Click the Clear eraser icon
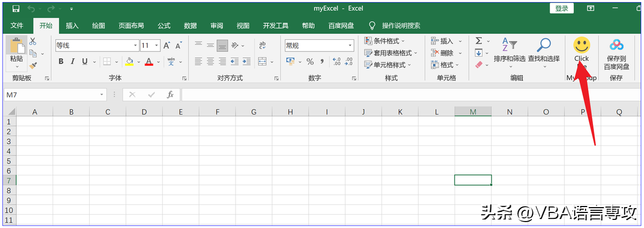 (479, 64)
